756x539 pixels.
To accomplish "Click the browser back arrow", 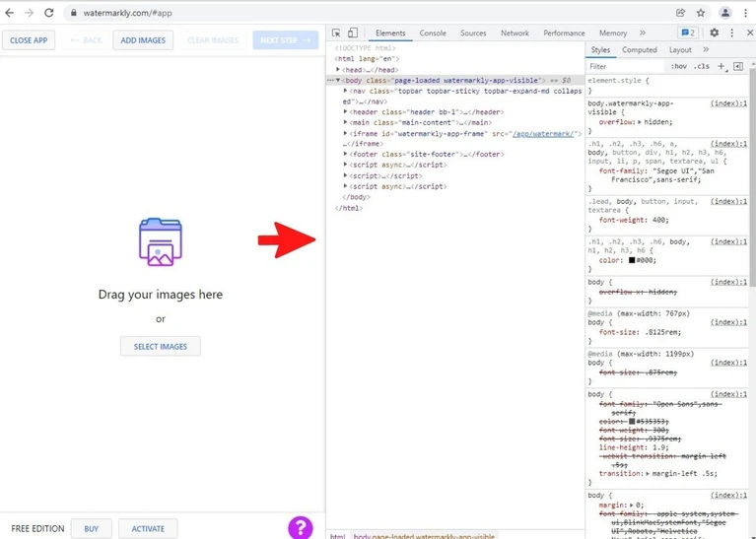I will (x=9, y=13).
